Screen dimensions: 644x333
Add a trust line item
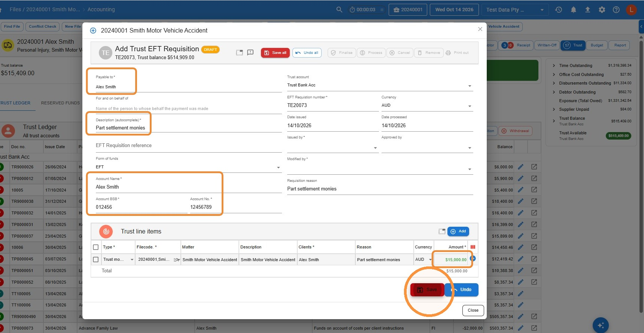pyautogui.click(x=458, y=232)
